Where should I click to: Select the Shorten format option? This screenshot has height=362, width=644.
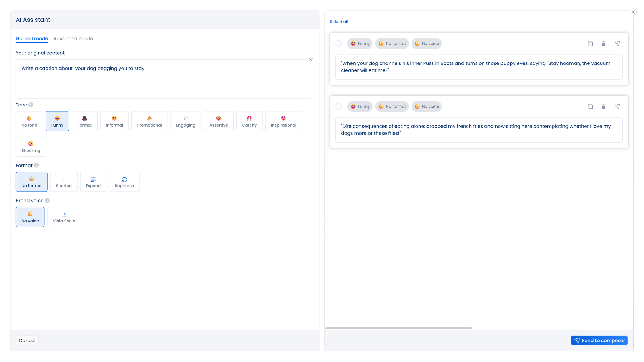tap(64, 182)
